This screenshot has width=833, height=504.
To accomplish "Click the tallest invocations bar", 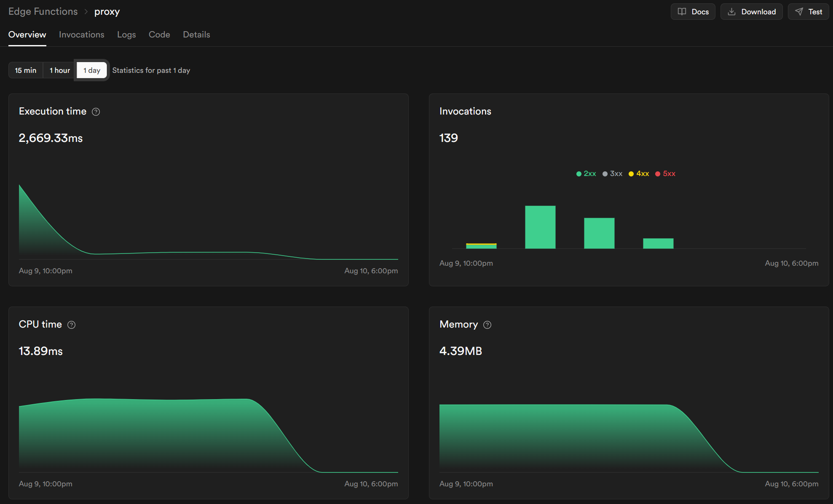I will 540,227.
